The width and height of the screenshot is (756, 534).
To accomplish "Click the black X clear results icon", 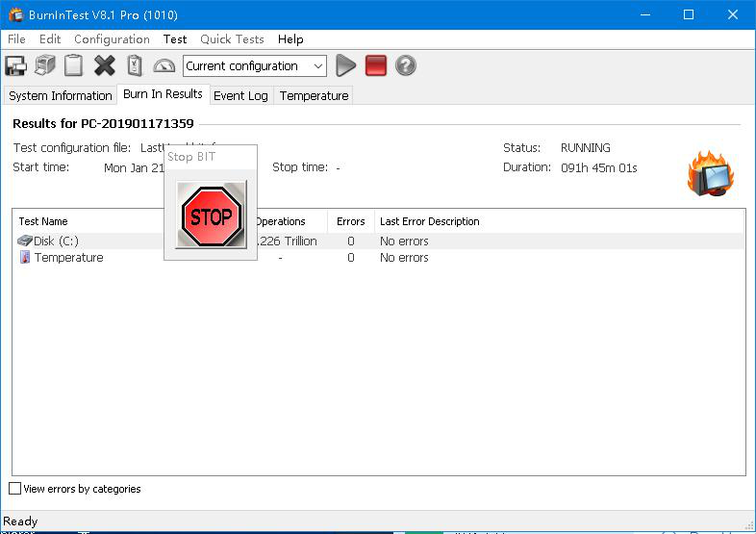I will (105, 65).
